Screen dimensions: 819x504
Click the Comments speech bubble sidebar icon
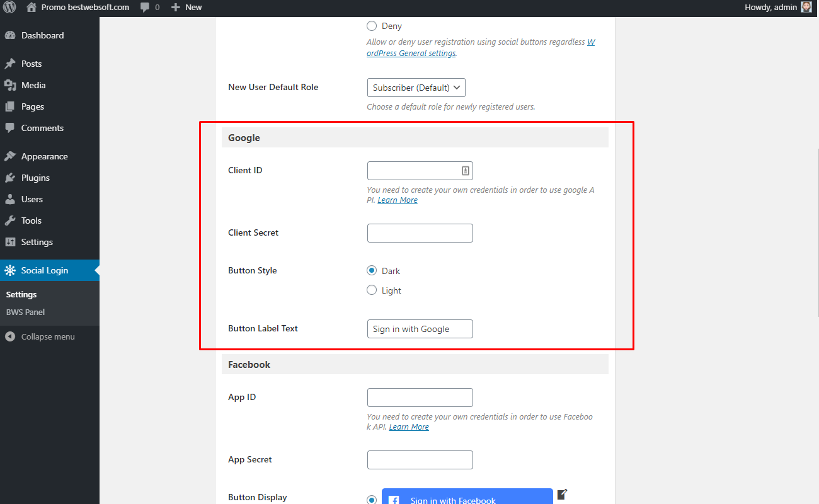(10, 128)
